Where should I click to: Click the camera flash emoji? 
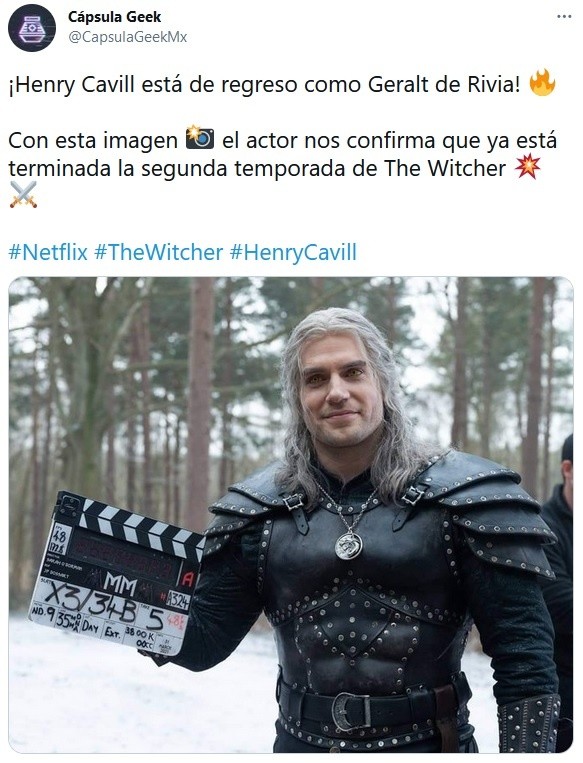pos(200,138)
